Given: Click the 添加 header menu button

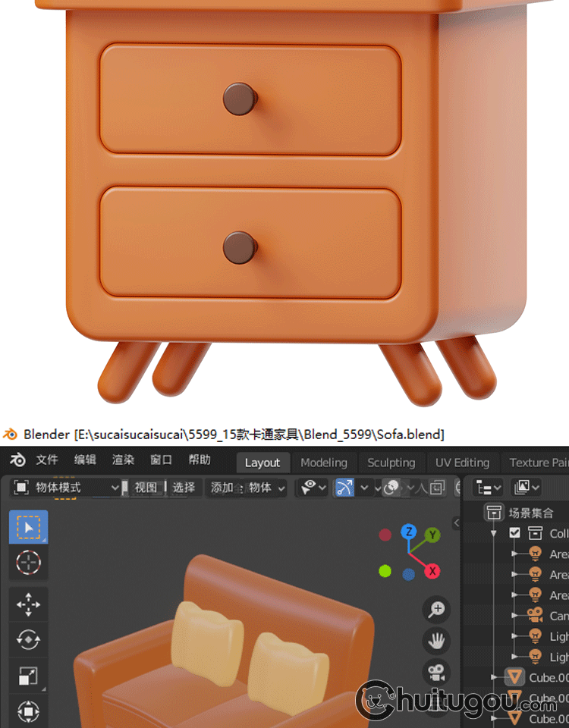Looking at the screenshot, I should pyautogui.click(x=222, y=488).
